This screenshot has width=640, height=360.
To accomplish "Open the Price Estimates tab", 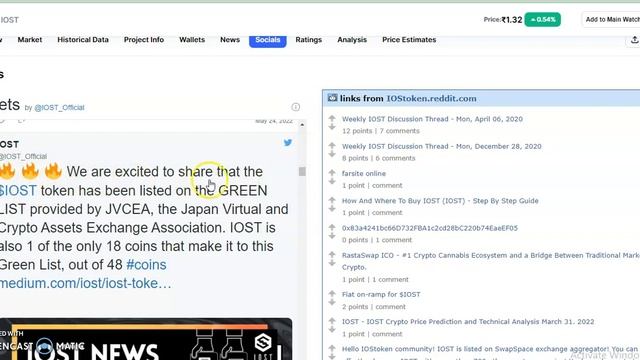I will [409, 40].
